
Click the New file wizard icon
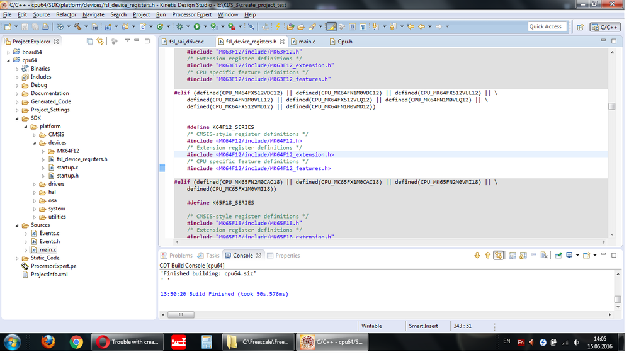8,26
